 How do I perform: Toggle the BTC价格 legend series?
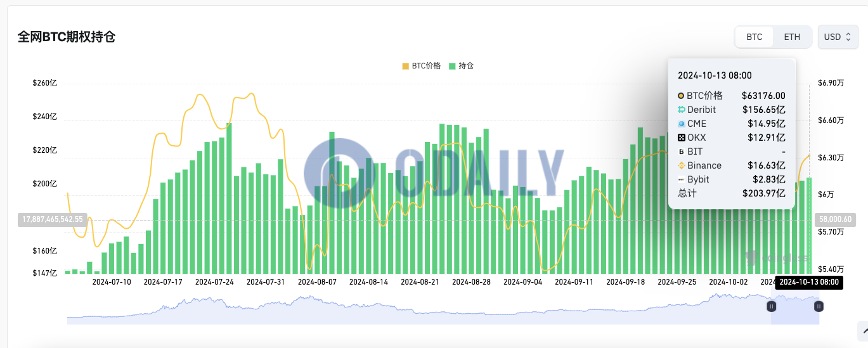(420, 66)
